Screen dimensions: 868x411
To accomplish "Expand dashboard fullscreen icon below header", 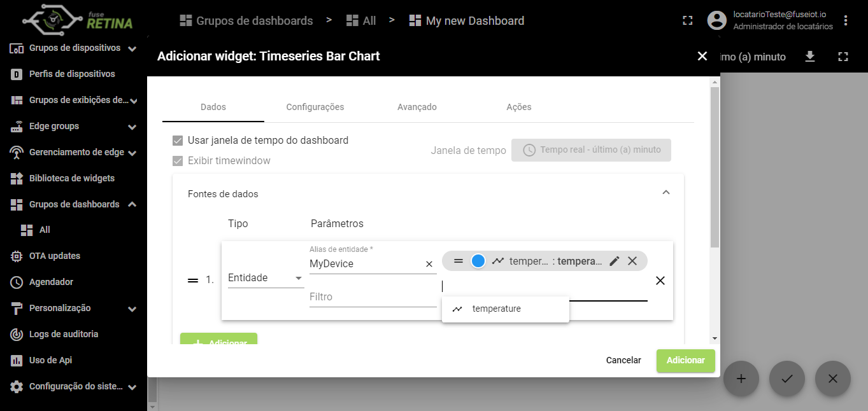I will (843, 57).
